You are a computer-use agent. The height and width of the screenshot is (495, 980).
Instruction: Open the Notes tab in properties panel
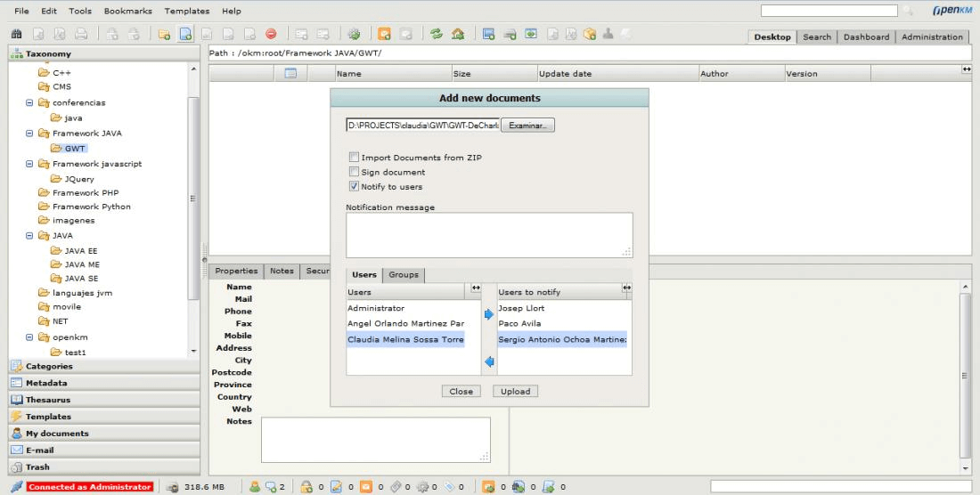282,271
